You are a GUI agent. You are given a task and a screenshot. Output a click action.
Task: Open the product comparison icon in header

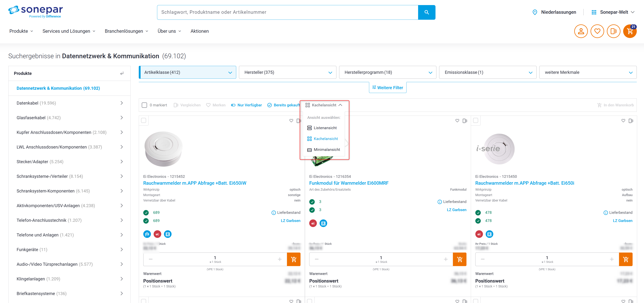pos(614,31)
